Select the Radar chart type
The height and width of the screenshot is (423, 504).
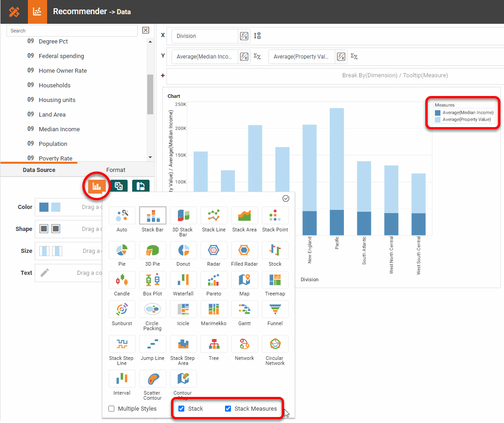pyautogui.click(x=214, y=250)
